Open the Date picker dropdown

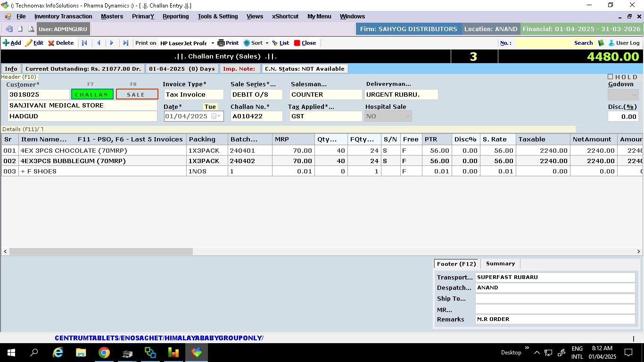[x=217, y=116]
